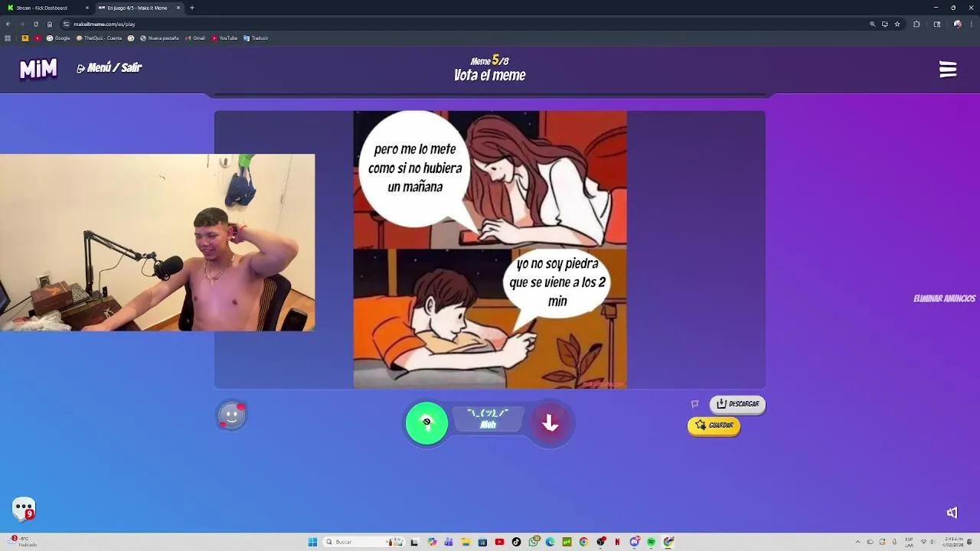Install app icon in address bar

(x=884, y=24)
